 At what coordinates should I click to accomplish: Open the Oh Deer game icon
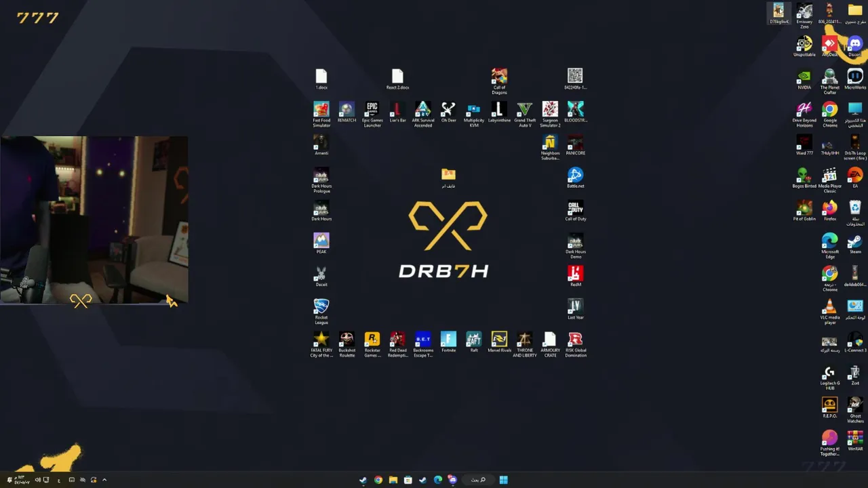tap(448, 112)
